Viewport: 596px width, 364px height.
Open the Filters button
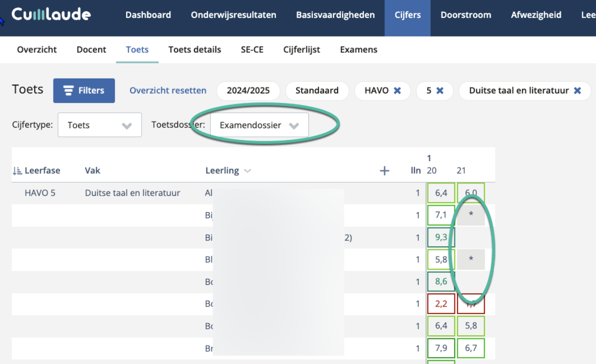point(84,91)
